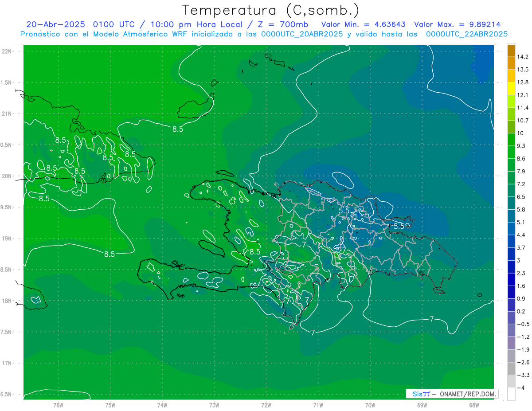Click the "2.3" colorbar label

coord(521,273)
